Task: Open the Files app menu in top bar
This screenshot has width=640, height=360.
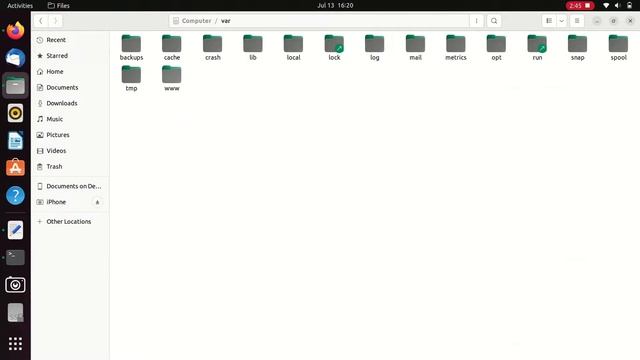Action: click(x=59, y=5)
